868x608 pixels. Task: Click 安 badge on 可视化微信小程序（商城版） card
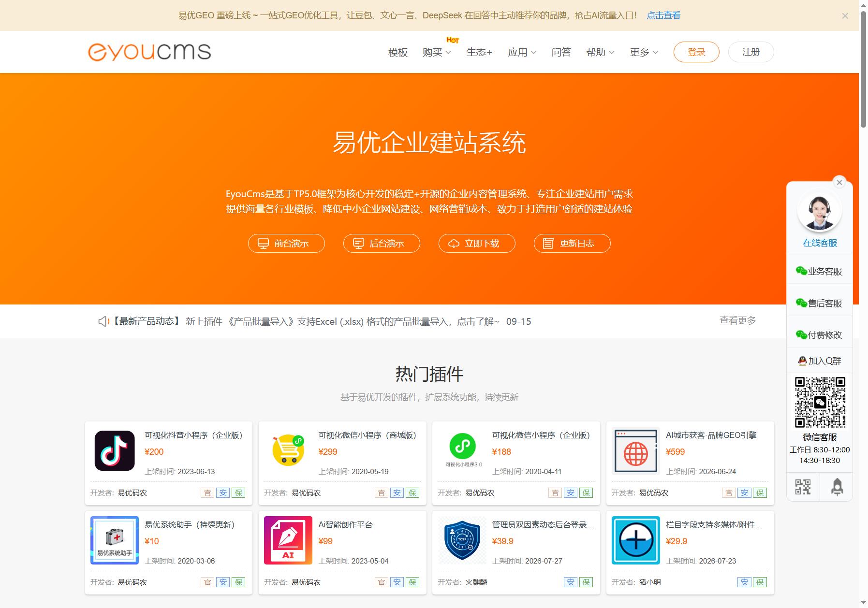click(397, 493)
